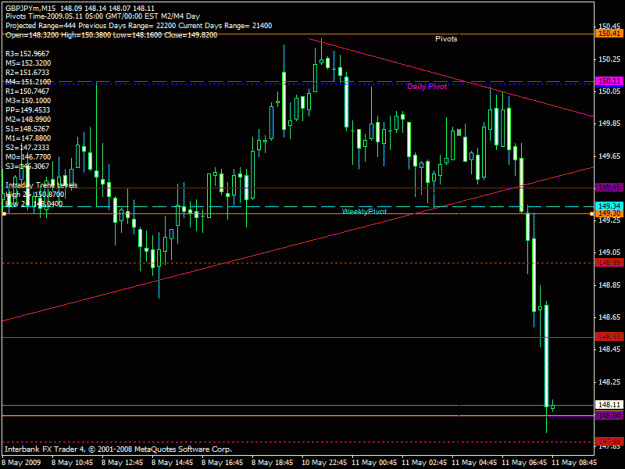
Task: Click the '8 May 12:45' time label
Action: coord(122,462)
